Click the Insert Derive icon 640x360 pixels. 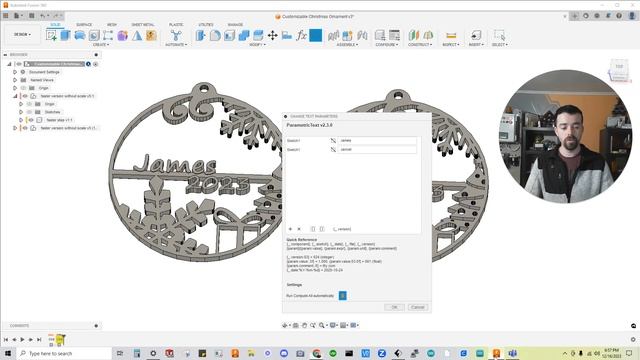coord(476,36)
